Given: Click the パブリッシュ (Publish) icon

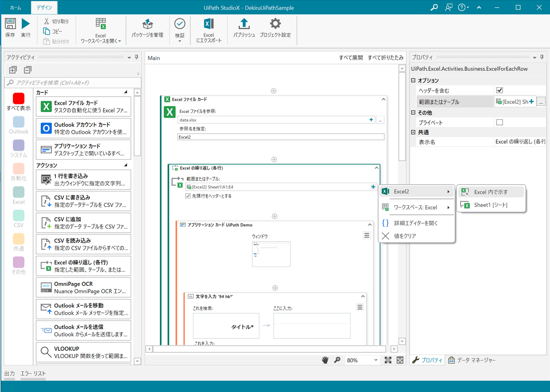Looking at the screenshot, I should pos(244,24).
